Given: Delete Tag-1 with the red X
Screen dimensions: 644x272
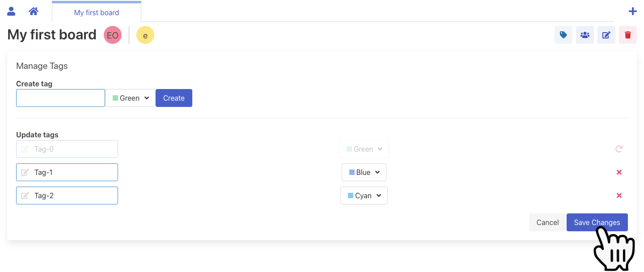Looking at the screenshot, I should pyautogui.click(x=619, y=172).
